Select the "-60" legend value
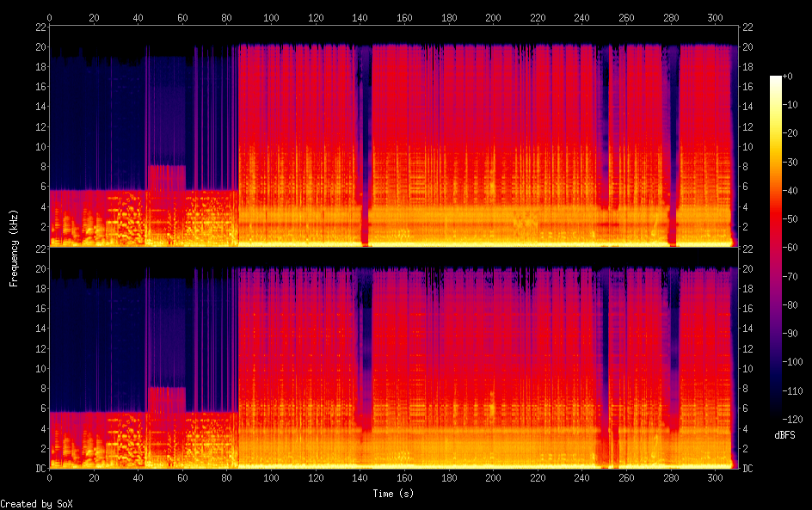The height and width of the screenshot is (510, 812). point(790,248)
